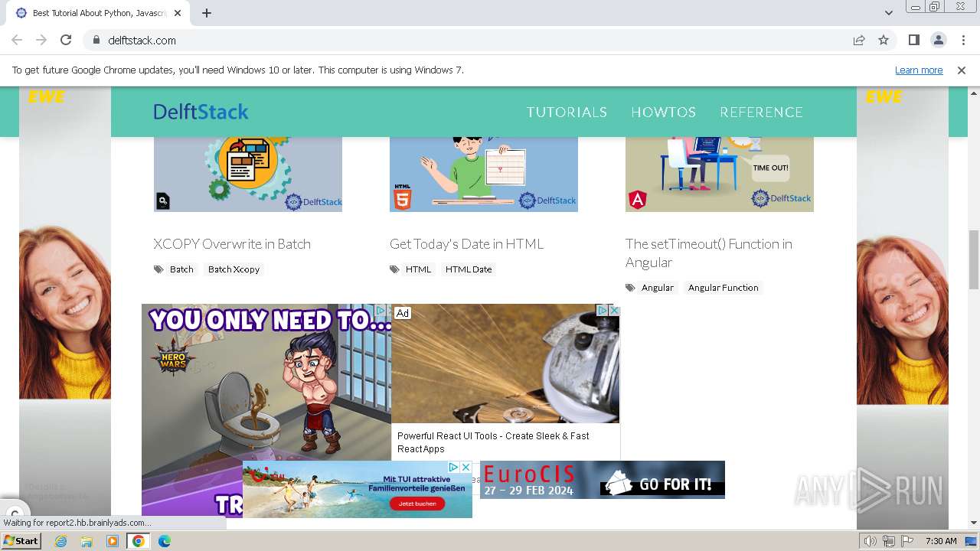This screenshot has height=551, width=980.
Task: Open article Get Today's Date in HTML
Action: (466, 244)
